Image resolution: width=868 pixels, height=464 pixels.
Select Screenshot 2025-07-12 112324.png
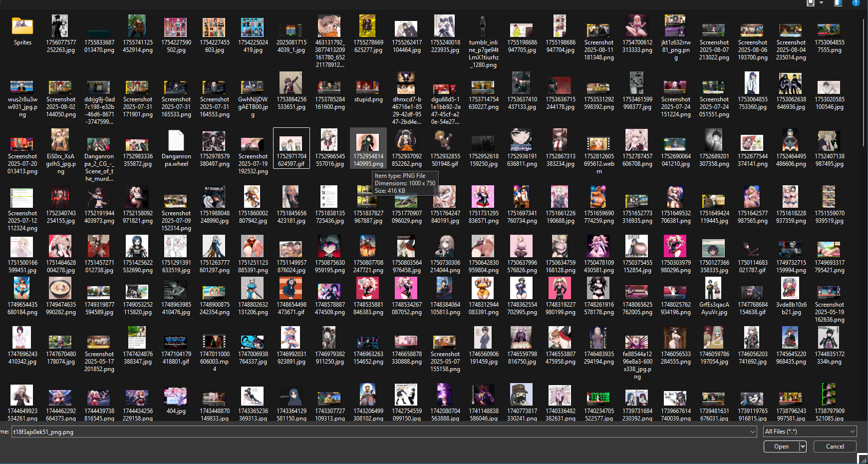pos(22,198)
